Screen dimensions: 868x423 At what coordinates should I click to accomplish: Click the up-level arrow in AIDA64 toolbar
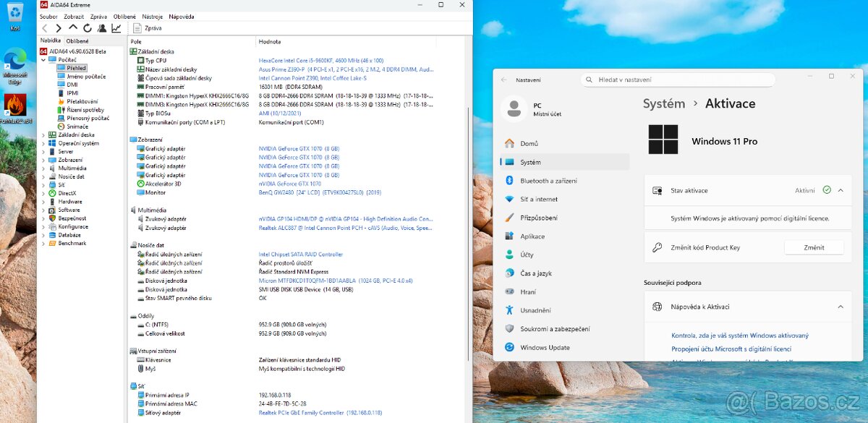point(73,28)
